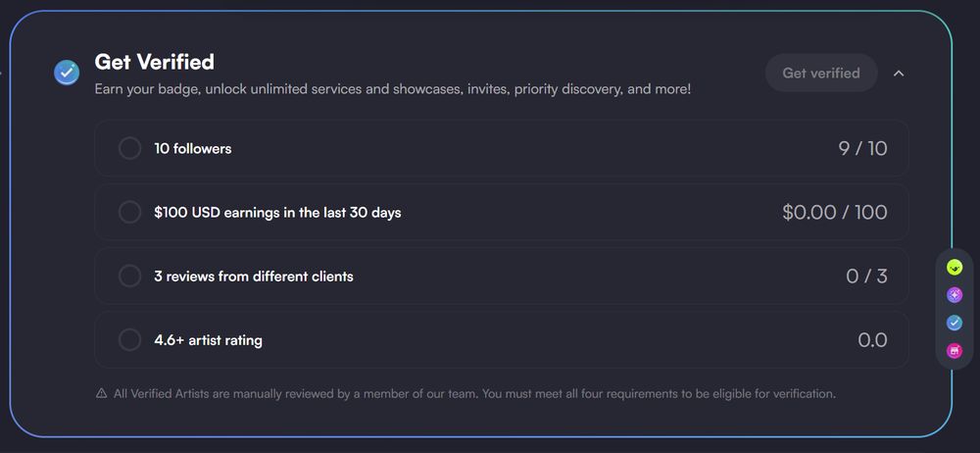
Task: Click the Get verified button
Action: [x=821, y=73]
